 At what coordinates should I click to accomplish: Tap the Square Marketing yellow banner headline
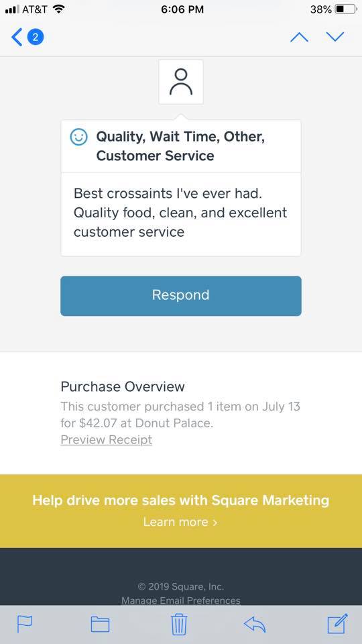tap(180, 500)
